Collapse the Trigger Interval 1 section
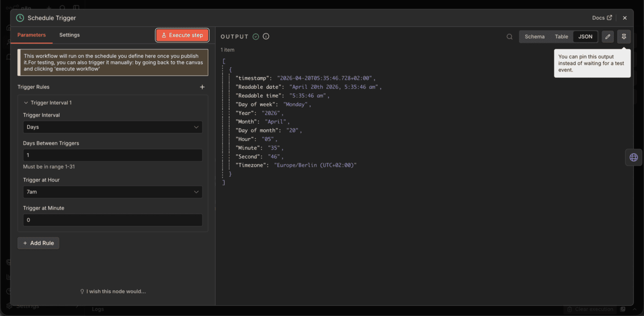644x316 pixels. pos(25,102)
